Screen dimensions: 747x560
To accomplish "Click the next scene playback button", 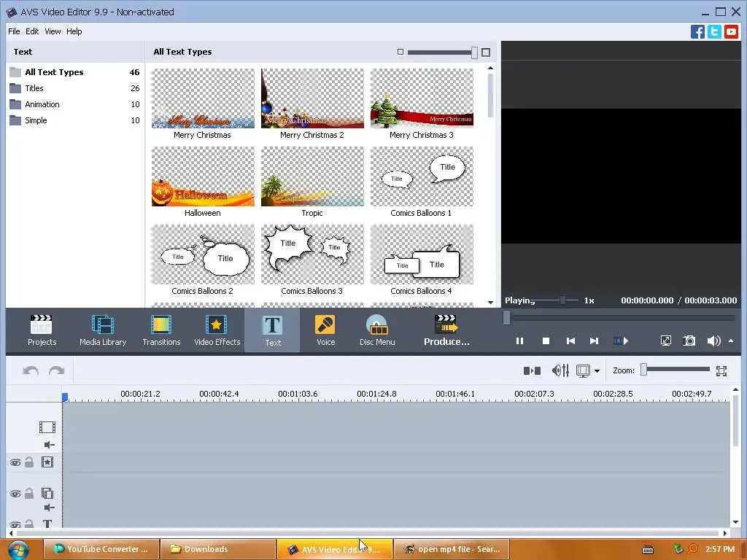I will [x=622, y=341].
